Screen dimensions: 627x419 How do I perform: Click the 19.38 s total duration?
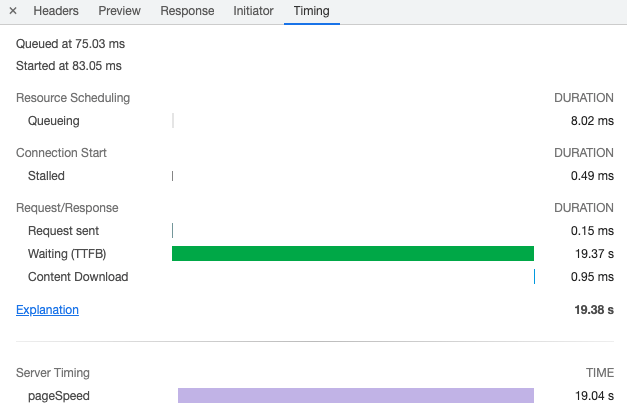click(593, 310)
